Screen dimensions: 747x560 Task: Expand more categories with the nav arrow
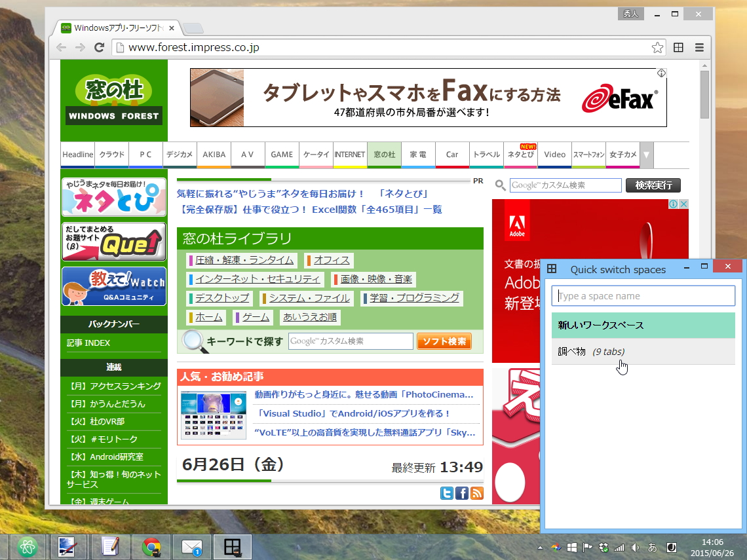coord(647,155)
